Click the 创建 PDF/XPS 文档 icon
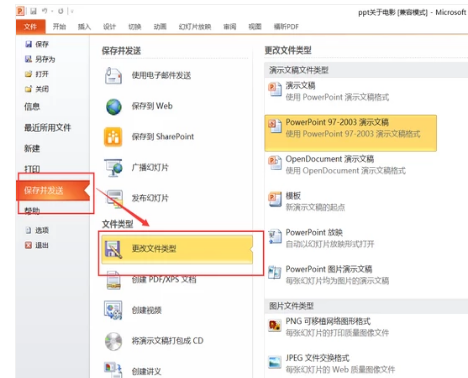 113,280
